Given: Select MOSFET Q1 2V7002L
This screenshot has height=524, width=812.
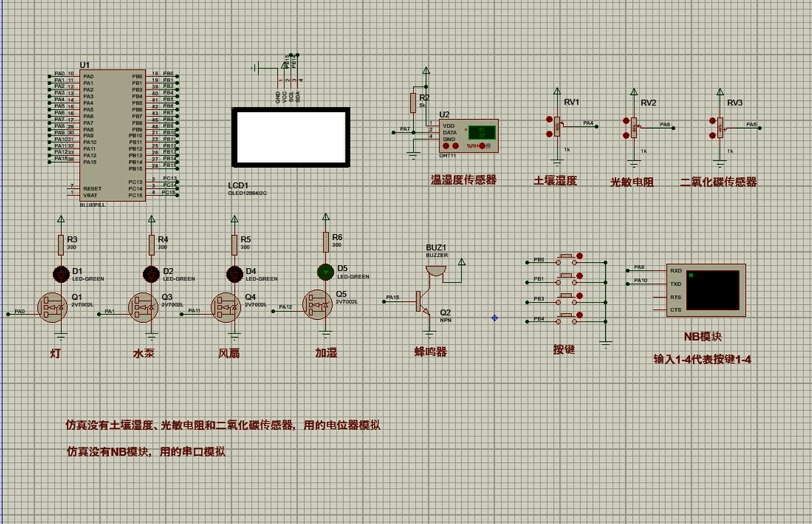Looking at the screenshot, I should [51, 307].
